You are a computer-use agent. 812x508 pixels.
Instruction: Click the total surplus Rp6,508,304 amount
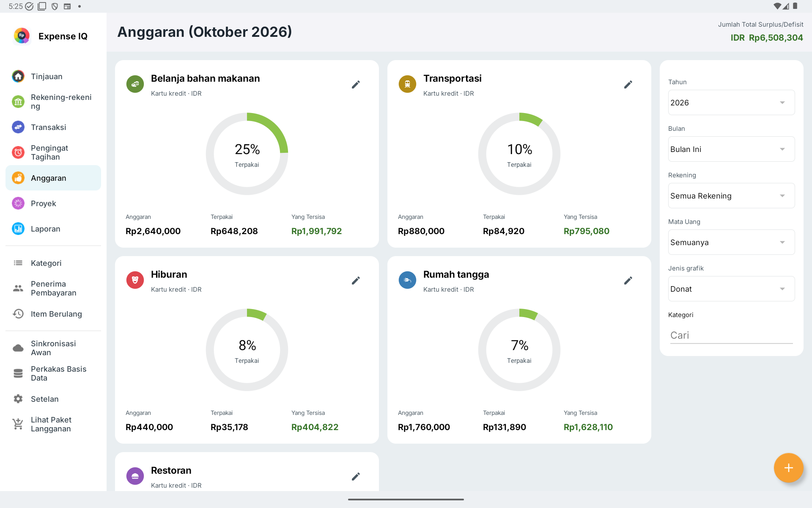pyautogui.click(x=776, y=38)
